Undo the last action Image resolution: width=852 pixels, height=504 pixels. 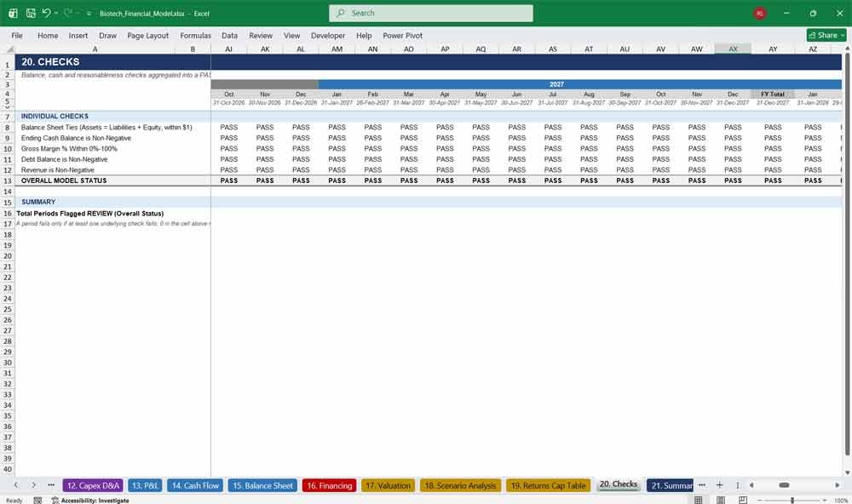point(46,13)
